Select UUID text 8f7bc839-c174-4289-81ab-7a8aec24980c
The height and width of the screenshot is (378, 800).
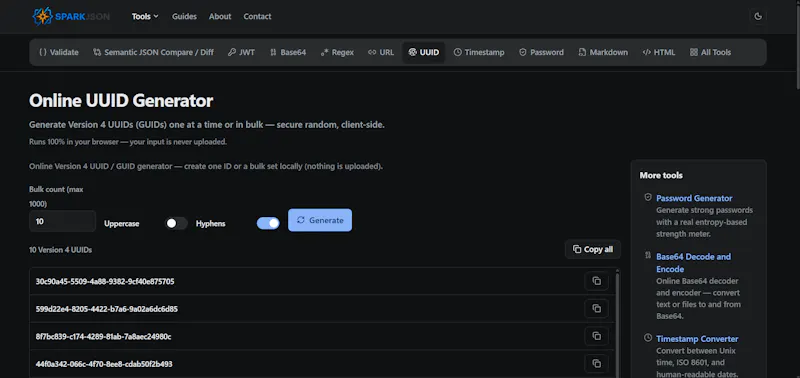(104, 337)
